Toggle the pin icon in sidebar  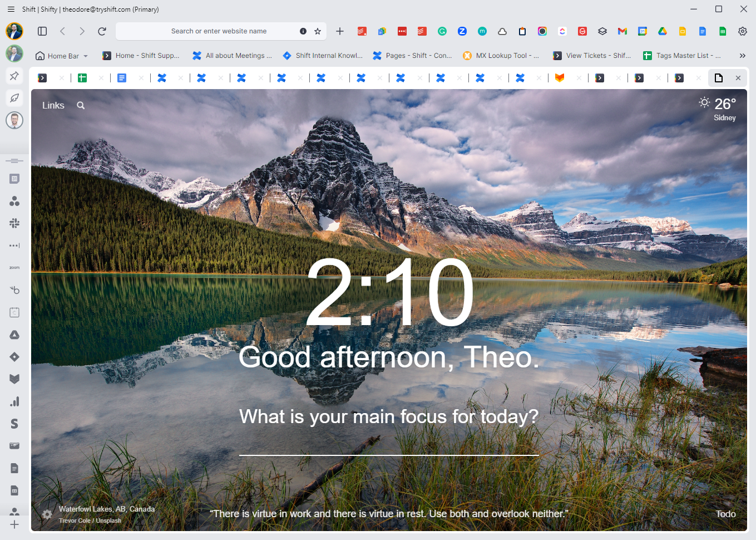click(14, 76)
